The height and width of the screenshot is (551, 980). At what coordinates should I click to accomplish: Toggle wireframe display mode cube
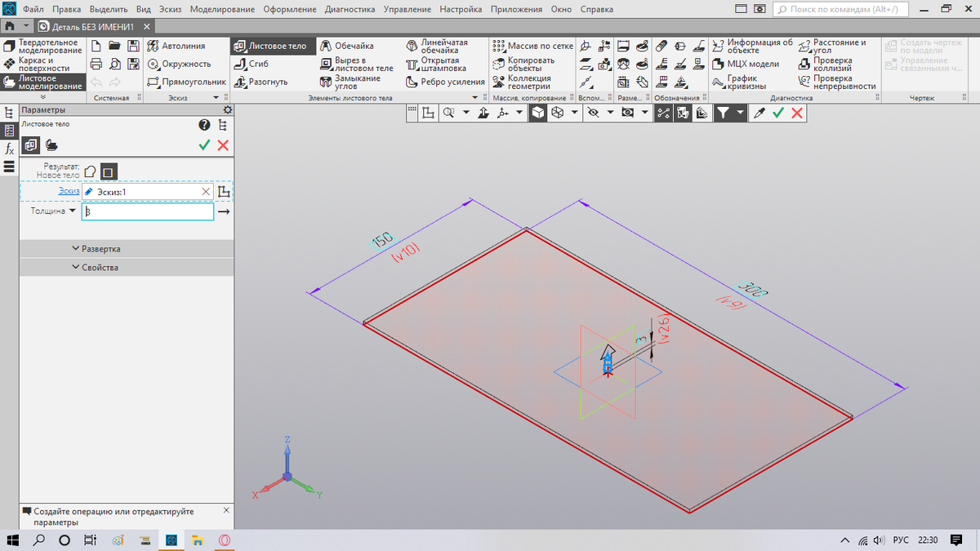(x=557, y=113)
